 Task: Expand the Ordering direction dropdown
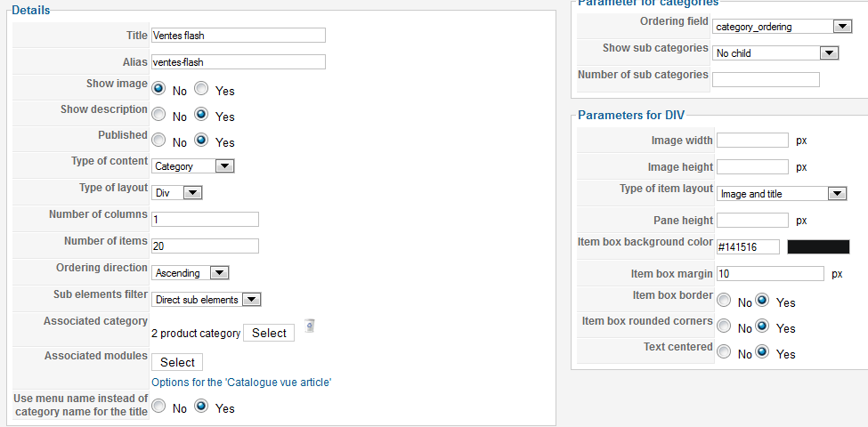point(190,273)
